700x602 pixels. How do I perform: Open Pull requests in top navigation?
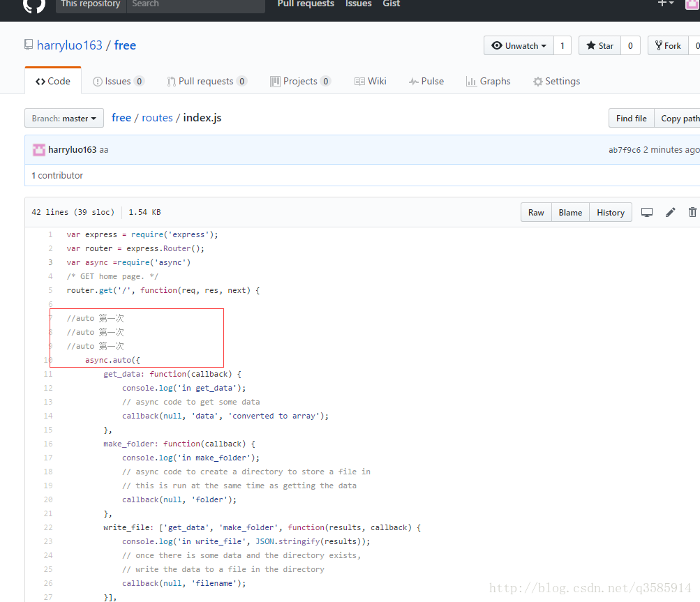[306, 3]
